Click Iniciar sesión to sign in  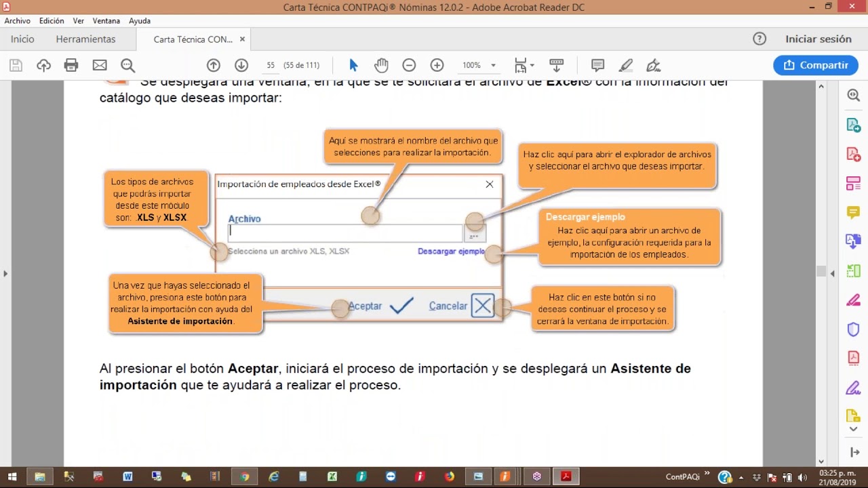click(818, 39)
